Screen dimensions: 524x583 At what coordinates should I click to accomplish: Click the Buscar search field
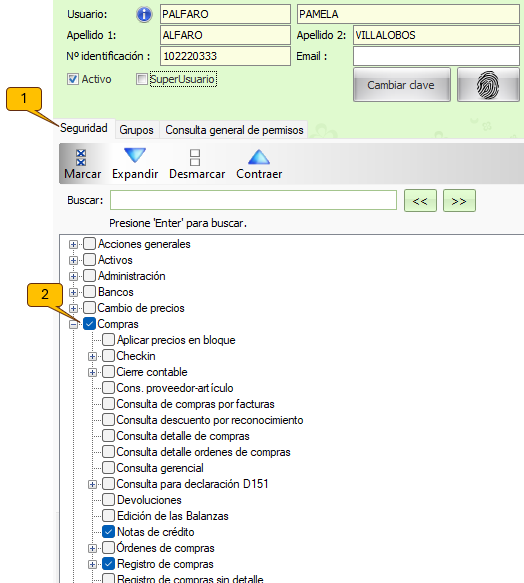[x=253, y=200]
